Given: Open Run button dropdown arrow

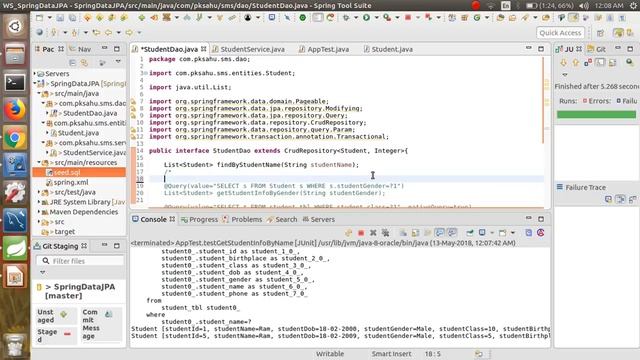Looking at the screenshot, I should [376, 18].
